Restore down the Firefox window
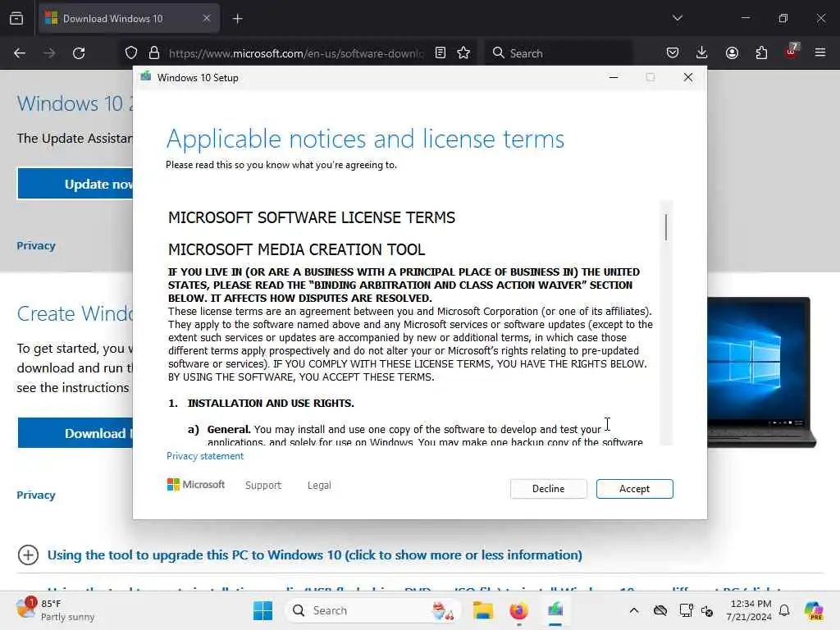Screen dimensions: 840x630 pos(783,18)
